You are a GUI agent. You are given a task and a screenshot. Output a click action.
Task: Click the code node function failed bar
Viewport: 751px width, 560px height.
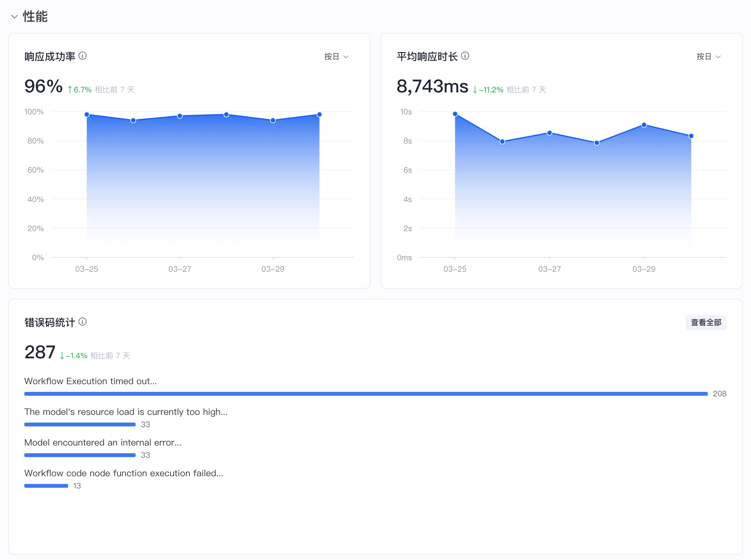click(x=46, y=486)
